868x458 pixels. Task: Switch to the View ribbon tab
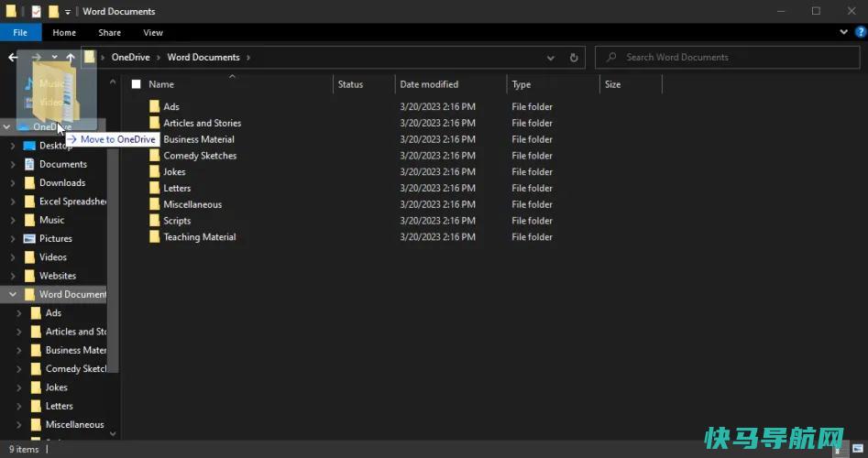[153, 33]
